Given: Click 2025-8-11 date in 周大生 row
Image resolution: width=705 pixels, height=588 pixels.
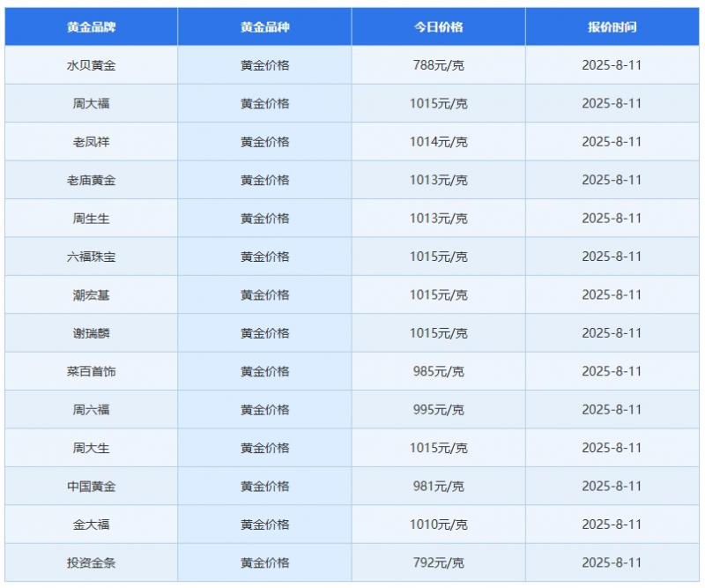Looking at the screenshot, I should tap(612, 448).
